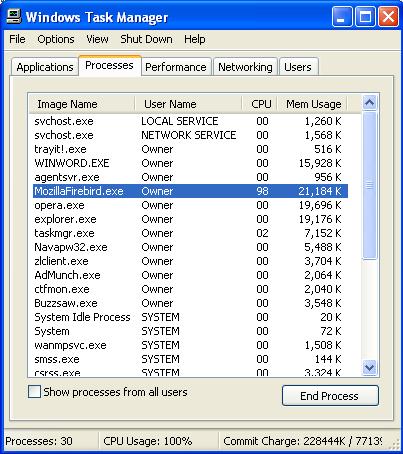The width and height of the screenshot is (403, 454).
Task: Sort by CPU column header
Action: 260,104
